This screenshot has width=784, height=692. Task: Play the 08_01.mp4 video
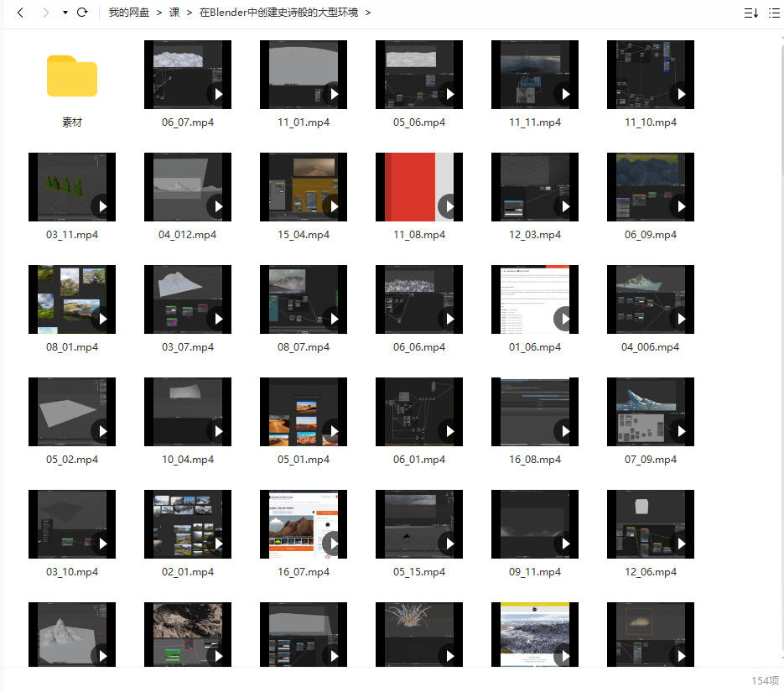click(72, 299)
